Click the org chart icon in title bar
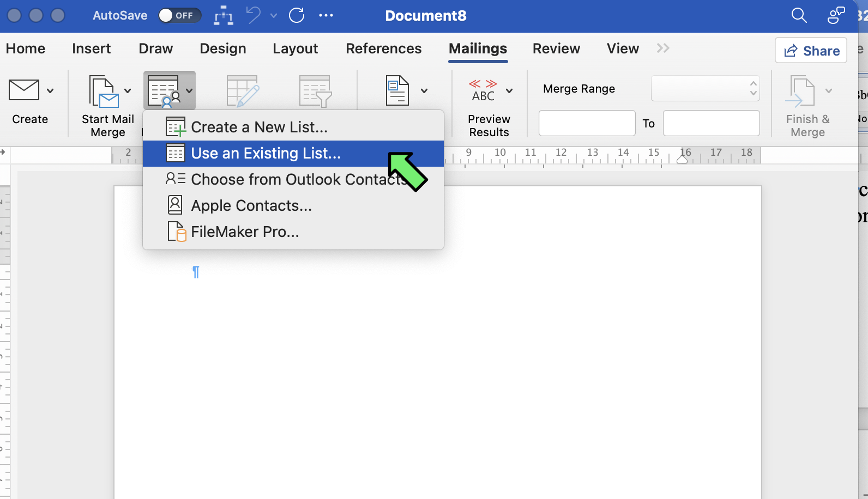868x499 pixels. [224, 16]
